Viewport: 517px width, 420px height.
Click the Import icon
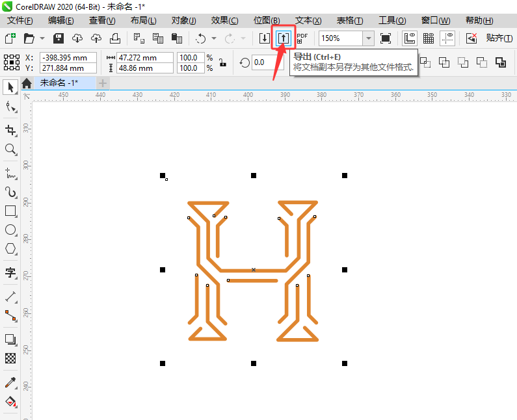click(x=265, y=38)
